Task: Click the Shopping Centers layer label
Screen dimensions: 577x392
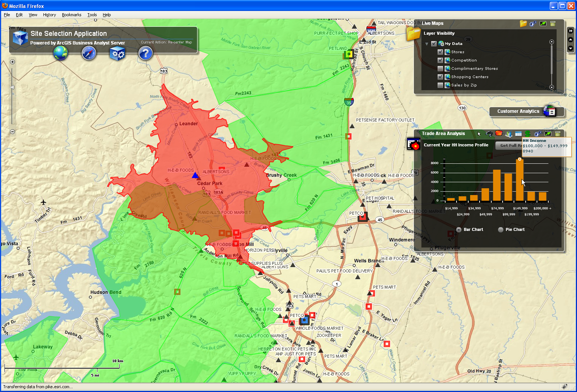Action: (470, 77)
